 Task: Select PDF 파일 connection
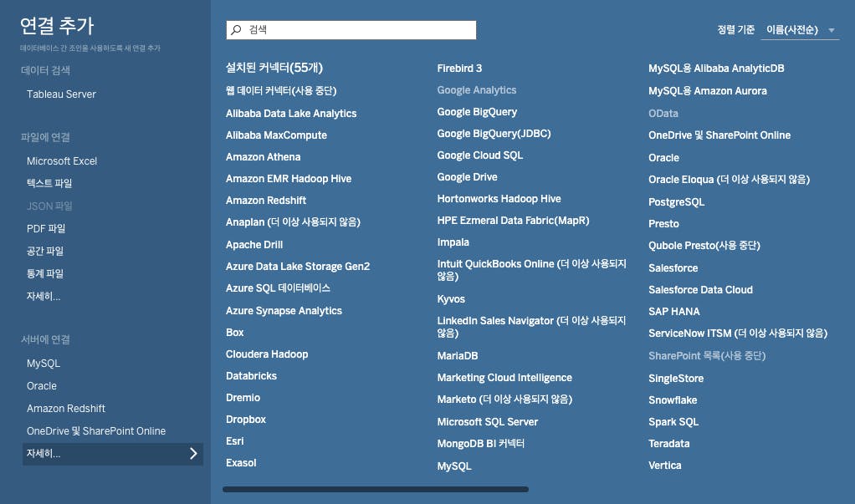point(46,229)
